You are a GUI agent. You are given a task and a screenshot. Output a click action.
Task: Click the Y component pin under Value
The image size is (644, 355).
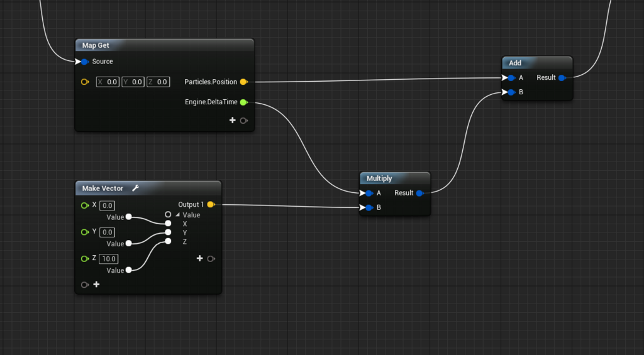[x=168, y=232]
